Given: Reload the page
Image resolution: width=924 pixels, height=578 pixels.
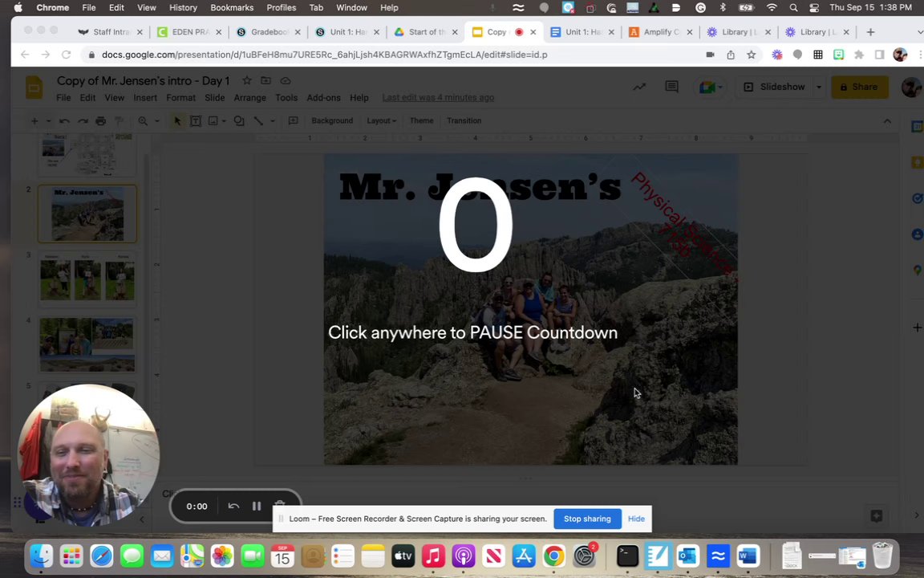Looking at the screenshot, I should [x=66, y=55].
